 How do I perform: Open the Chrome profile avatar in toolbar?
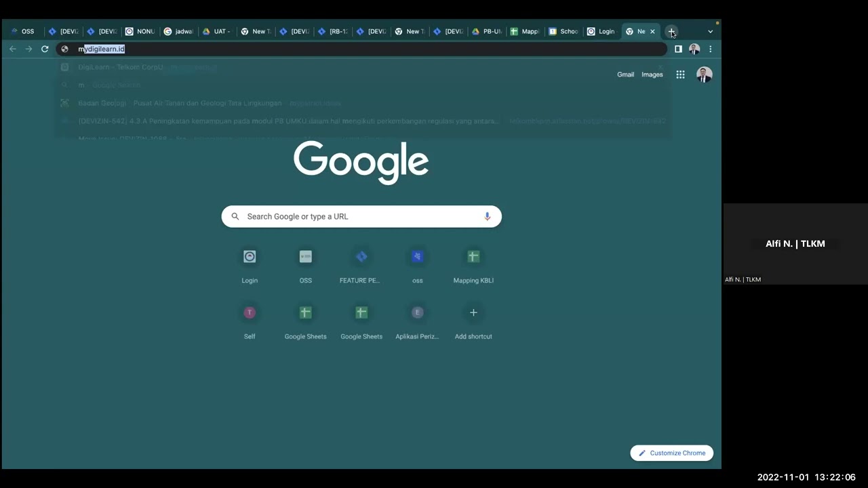[x=694, y=49]
